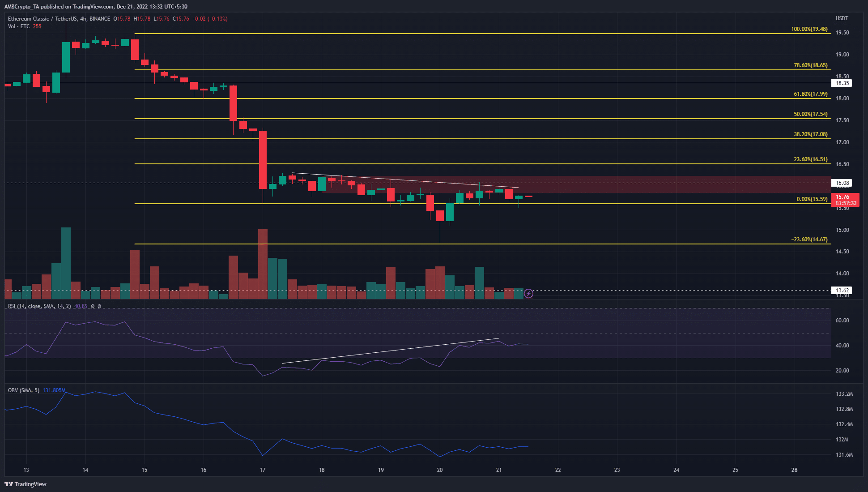The width and height of the screenshot is (868, 492).
Task: Select the 61.80%(17.99) Fibonacci level label
Action: click(x=811, y=94)
